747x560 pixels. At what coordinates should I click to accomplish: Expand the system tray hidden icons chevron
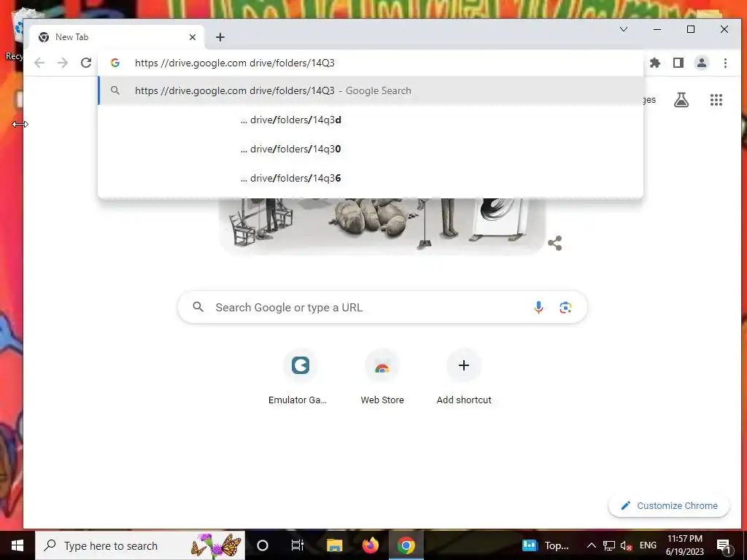pos(591,545)
